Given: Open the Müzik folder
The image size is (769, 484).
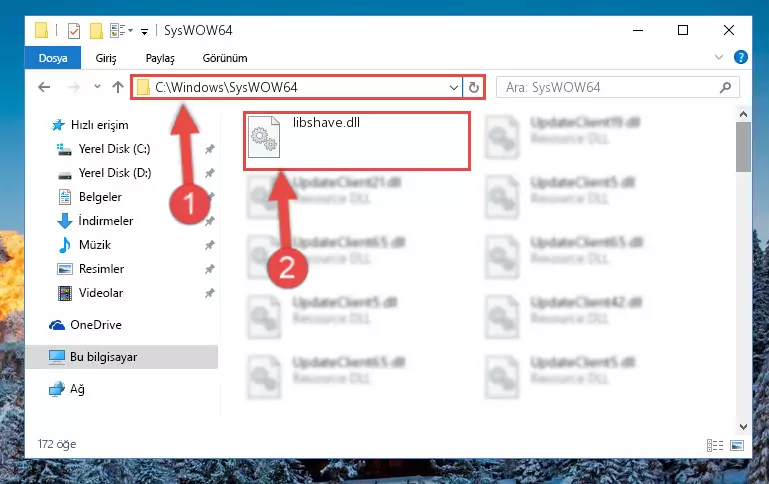Looking at the screenshot, I should [x=95, y=245].
